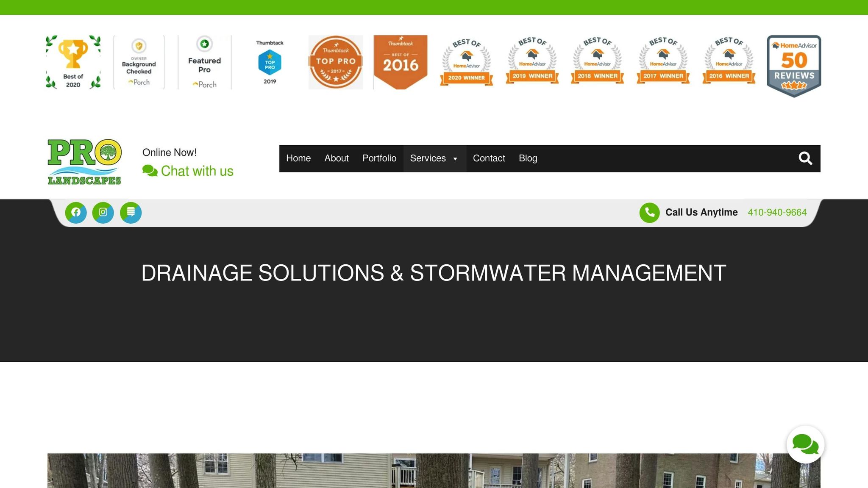The height and width of the screenshot is (488, 868).
Task: Expand the Services dropdown arrow
Action: [455, 159]
